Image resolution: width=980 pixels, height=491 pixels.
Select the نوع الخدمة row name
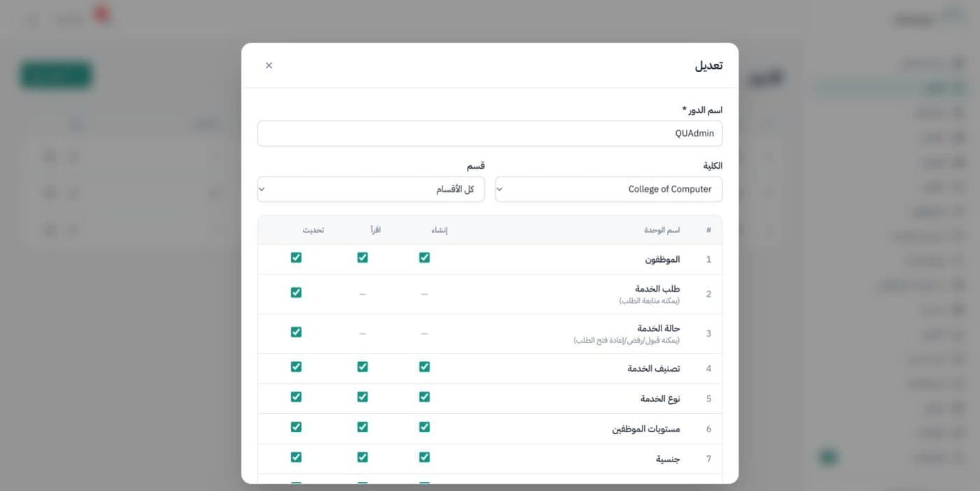pos(660,399)
